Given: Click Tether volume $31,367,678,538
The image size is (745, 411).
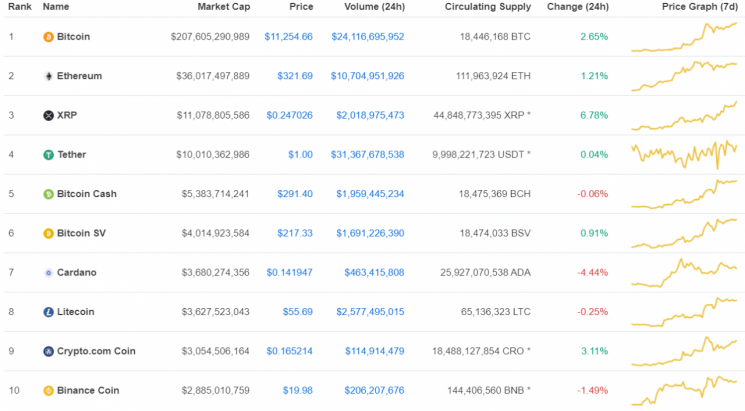Looking at the screenshot, I should tap(368, 155).
